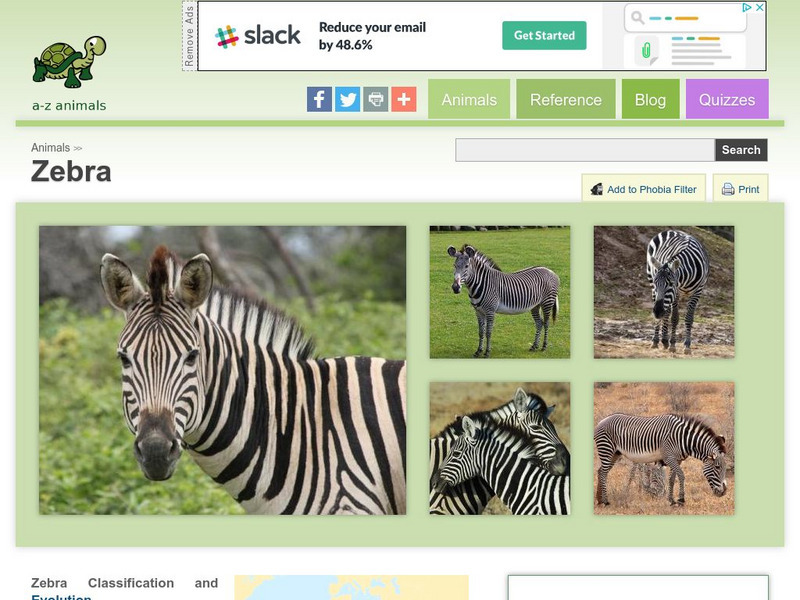Click Remove Ads vertical label
Image resolution: width=800 pixels, height=600 pixels.
pyautogui.click(x=189, y=36)
